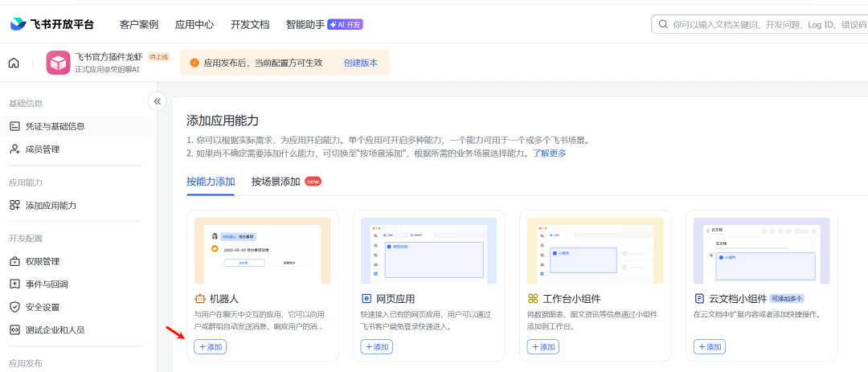The image size is (868, 372).
Task: Click the 云文档小组件 preview thumbnail
Action: 762,251
